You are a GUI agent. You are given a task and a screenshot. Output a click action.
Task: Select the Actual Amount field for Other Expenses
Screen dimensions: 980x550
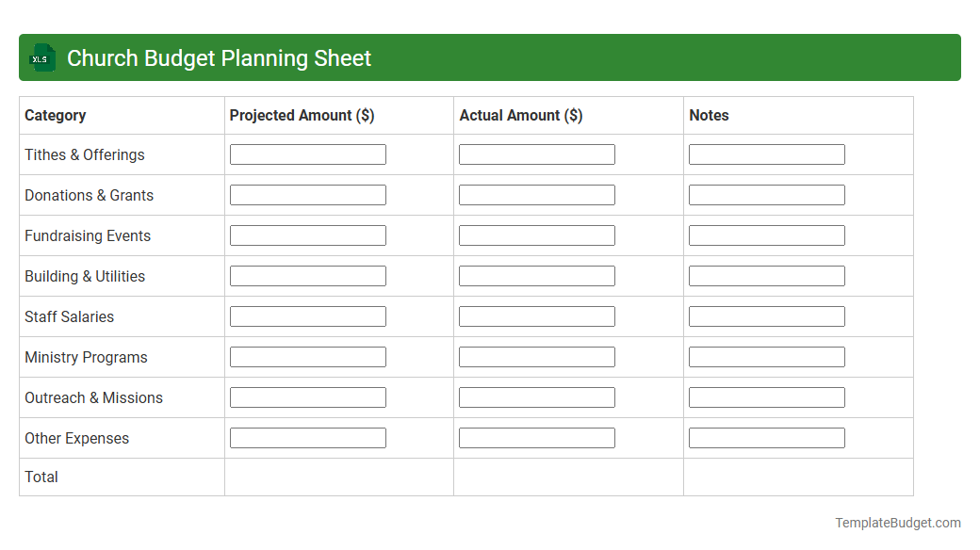tap(536, 437)
